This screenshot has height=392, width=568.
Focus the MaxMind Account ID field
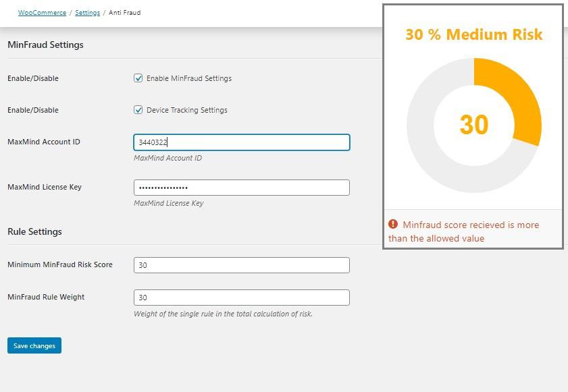tap(241, 142)
